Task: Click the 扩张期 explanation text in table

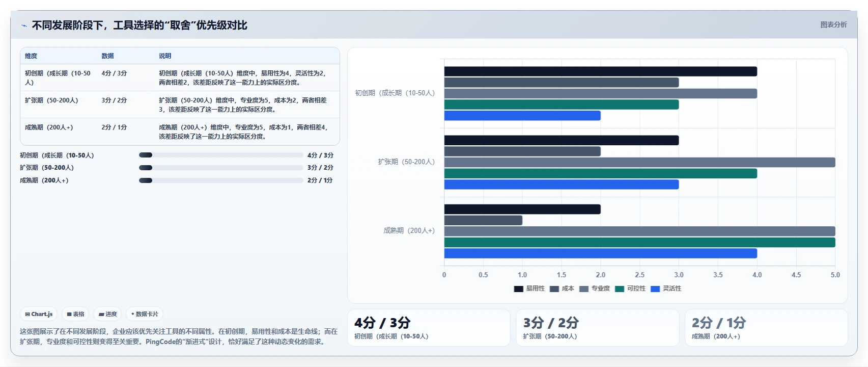Action: point(243,104)
